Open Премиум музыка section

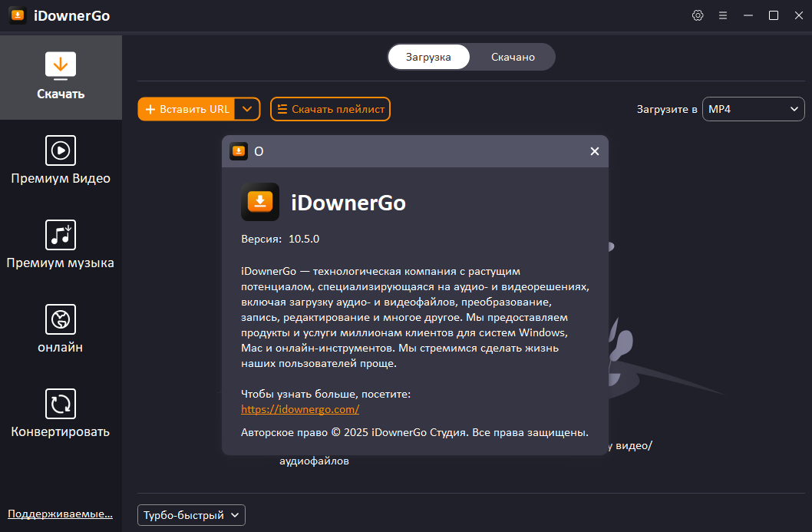[x=61, y=244]
